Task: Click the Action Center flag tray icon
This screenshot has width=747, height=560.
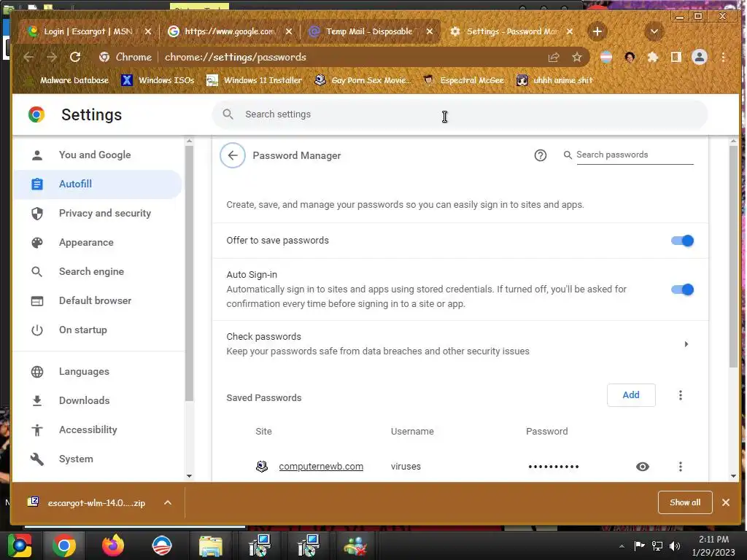Action: [639, 546]
